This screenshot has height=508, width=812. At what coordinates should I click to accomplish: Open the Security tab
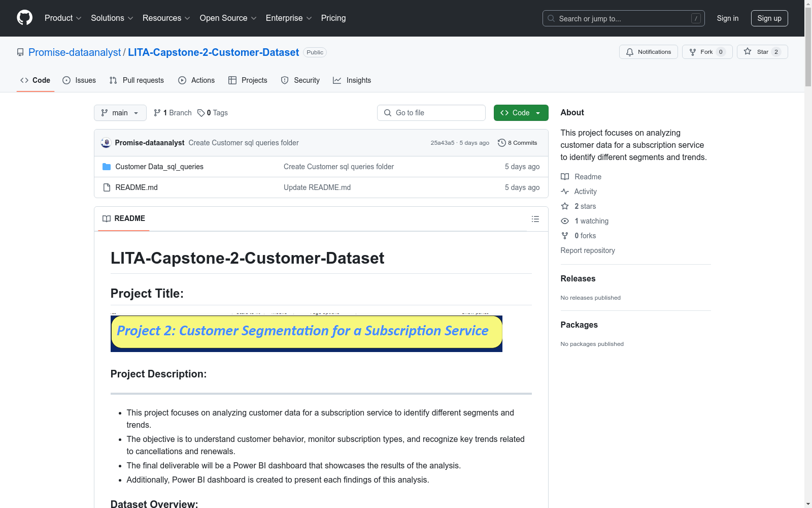point(300,80)
